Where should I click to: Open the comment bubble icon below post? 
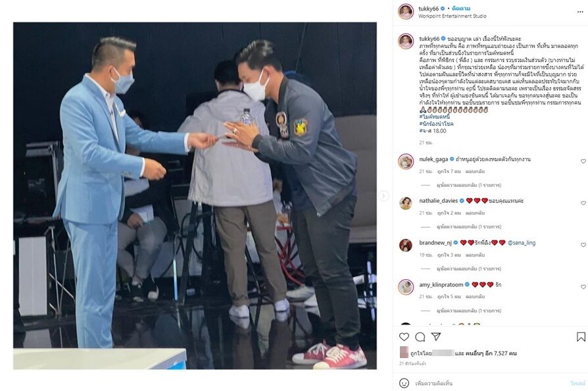point(420,336)
